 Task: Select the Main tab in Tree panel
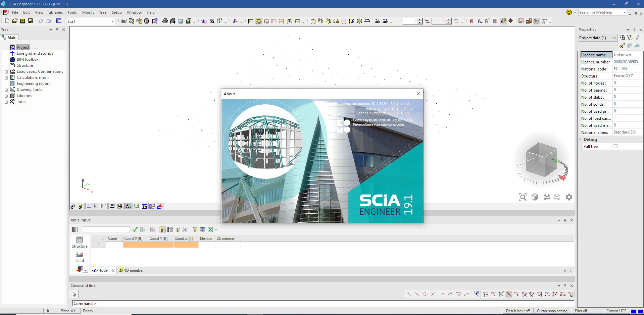(x=9, y=38)
